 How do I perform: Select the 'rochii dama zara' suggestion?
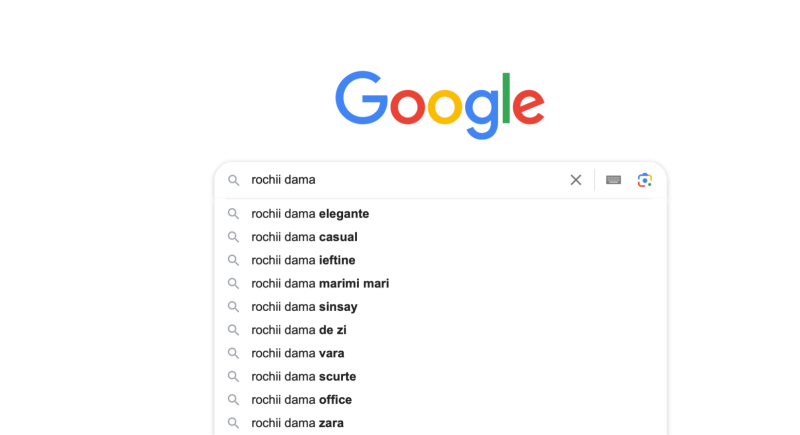pyautogui.click(x=297, y=423)
